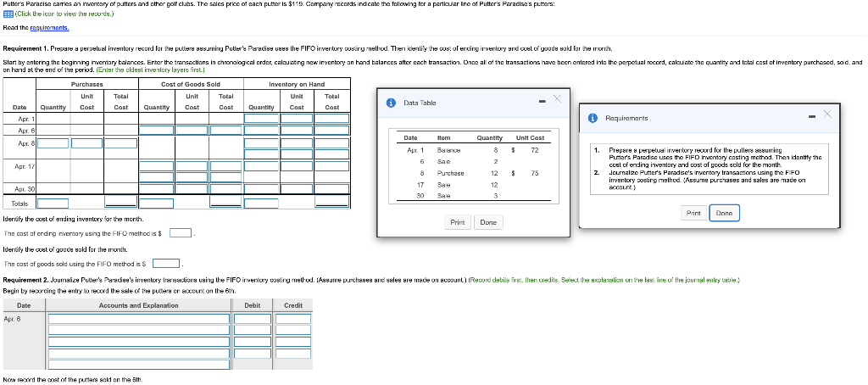Select Totals inventory on hand quantity field

[x=263, y=204]
